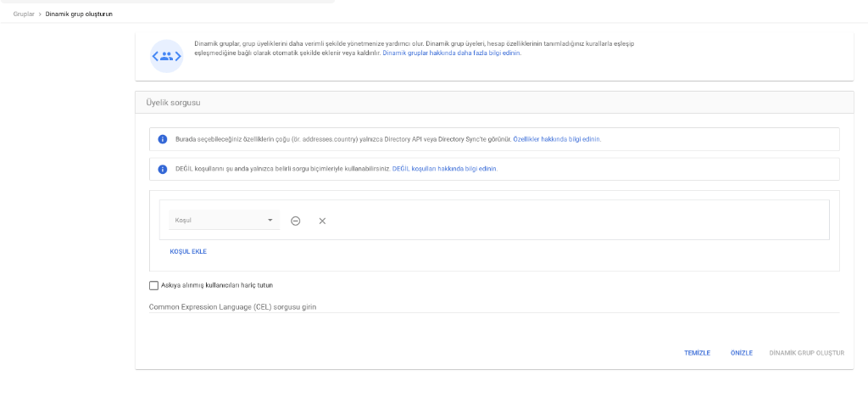The height and width of the screenshot is (398, 868).
Task: Click the circled minus icon next to Koşul
Action: (x=296, y=221)
